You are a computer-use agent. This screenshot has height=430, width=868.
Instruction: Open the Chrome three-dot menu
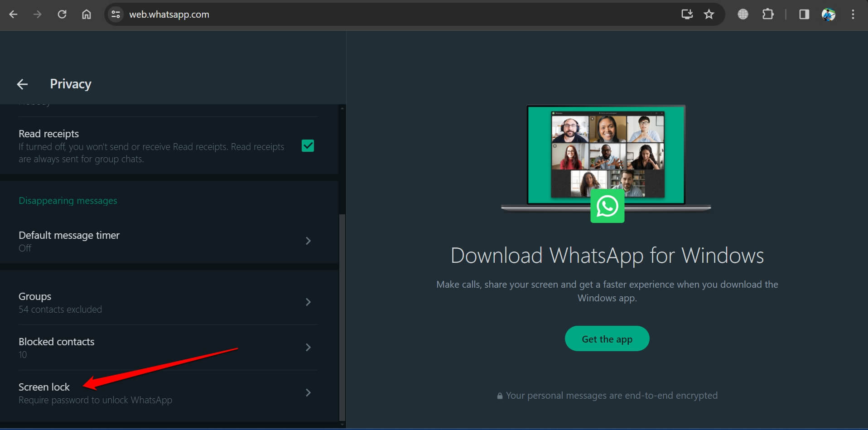coord(853,14)
